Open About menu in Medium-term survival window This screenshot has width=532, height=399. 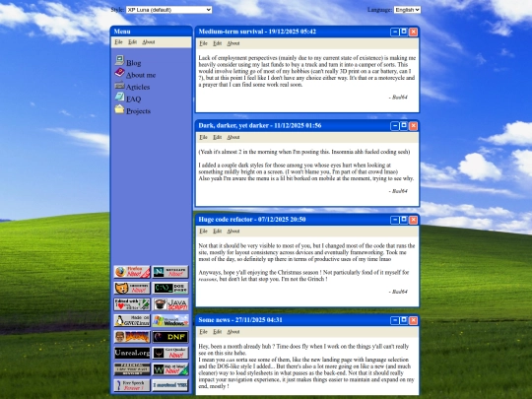point(233,43)
